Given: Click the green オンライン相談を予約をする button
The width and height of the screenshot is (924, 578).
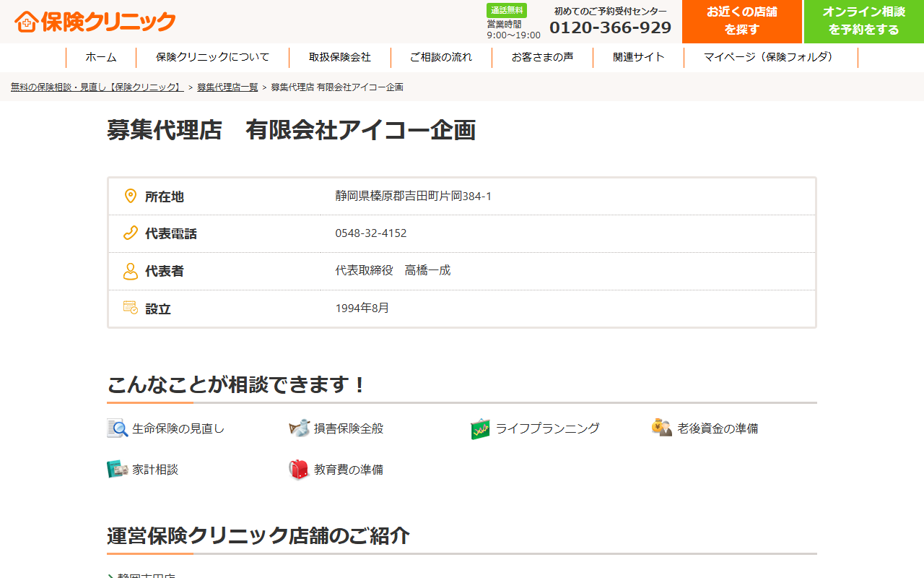Looking at the screenshot, I should (864, 22).
